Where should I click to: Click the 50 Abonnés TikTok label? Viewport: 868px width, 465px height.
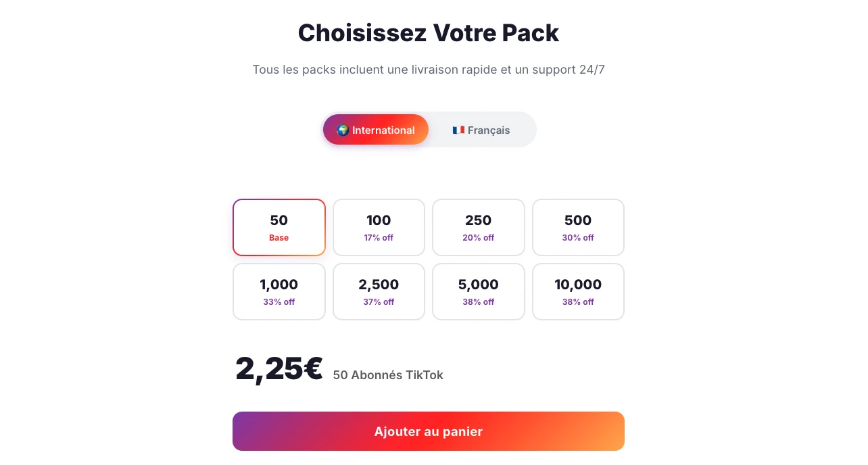point(388,375)
